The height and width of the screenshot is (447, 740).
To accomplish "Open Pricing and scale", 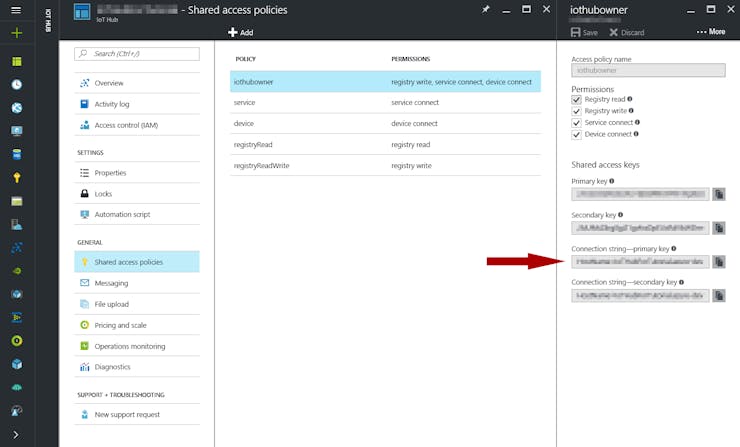I will point(137,325).
